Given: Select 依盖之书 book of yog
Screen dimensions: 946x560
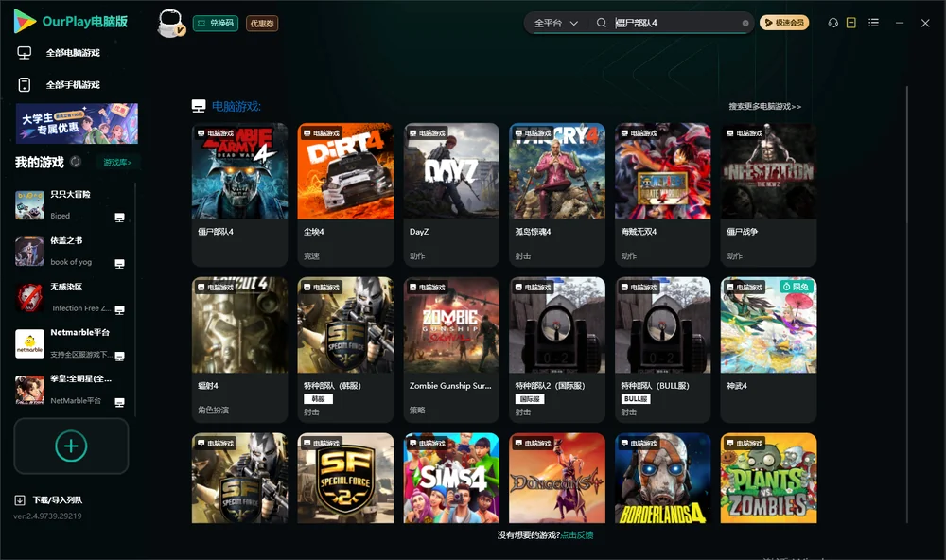Looking at the screenshot, I should click(x=71, y=251).
